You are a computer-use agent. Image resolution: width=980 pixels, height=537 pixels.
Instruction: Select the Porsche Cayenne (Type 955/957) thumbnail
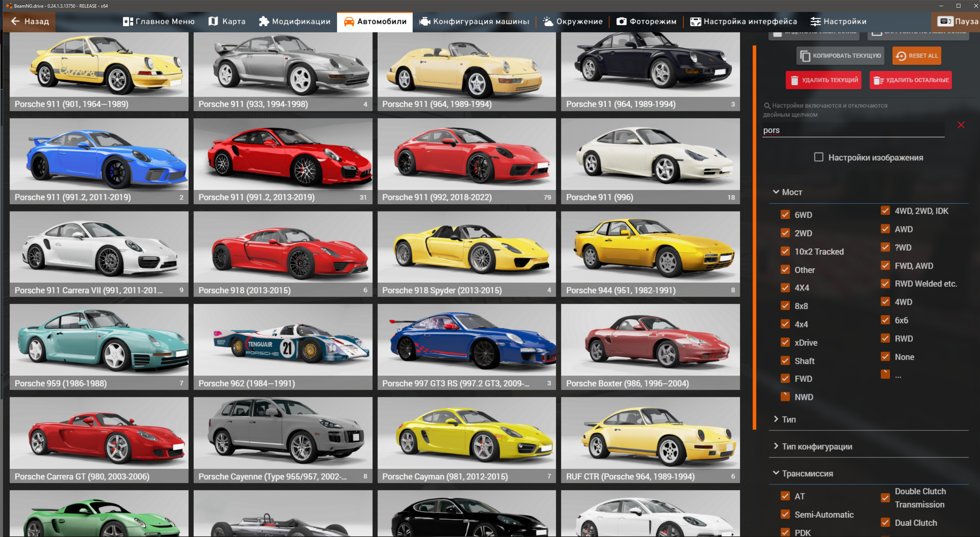tap(283, 440)
